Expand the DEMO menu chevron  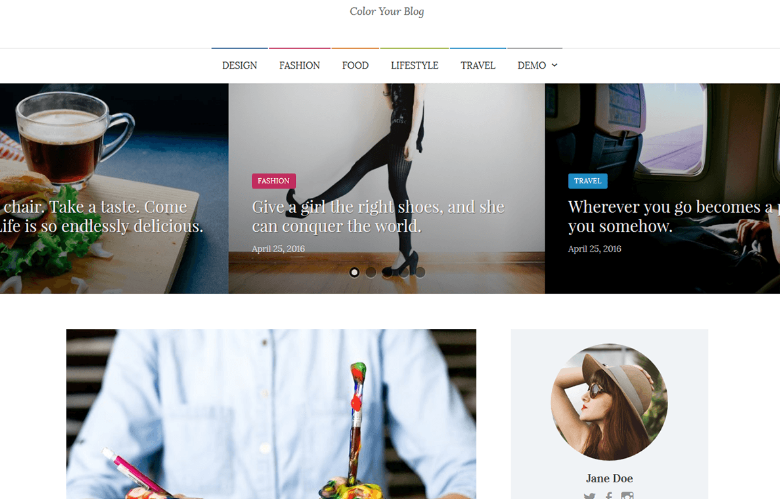tap(555, 65)
